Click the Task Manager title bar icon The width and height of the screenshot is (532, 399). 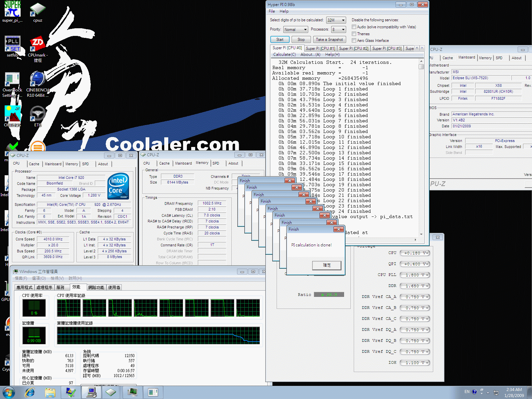tap(16, 271)
